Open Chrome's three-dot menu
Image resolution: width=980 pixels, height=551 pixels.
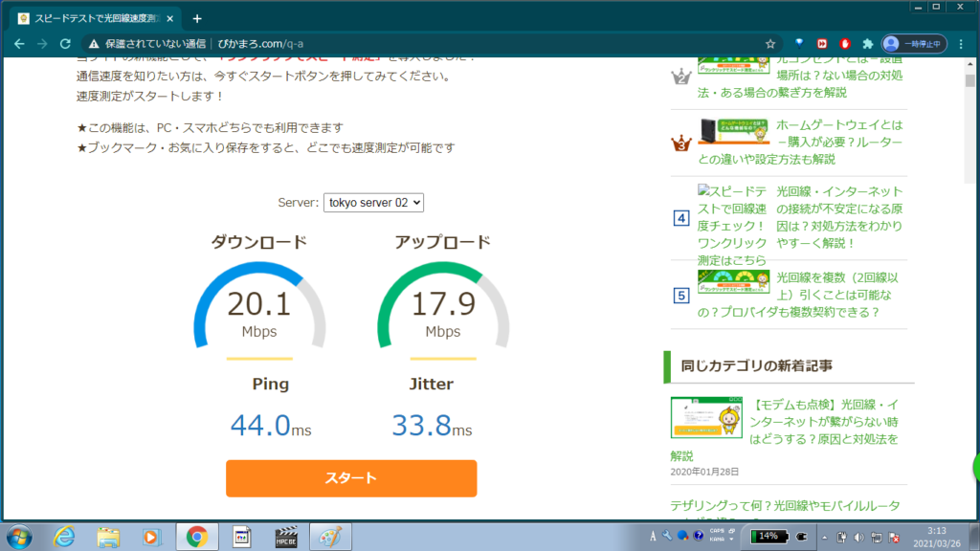coord(961,44)
